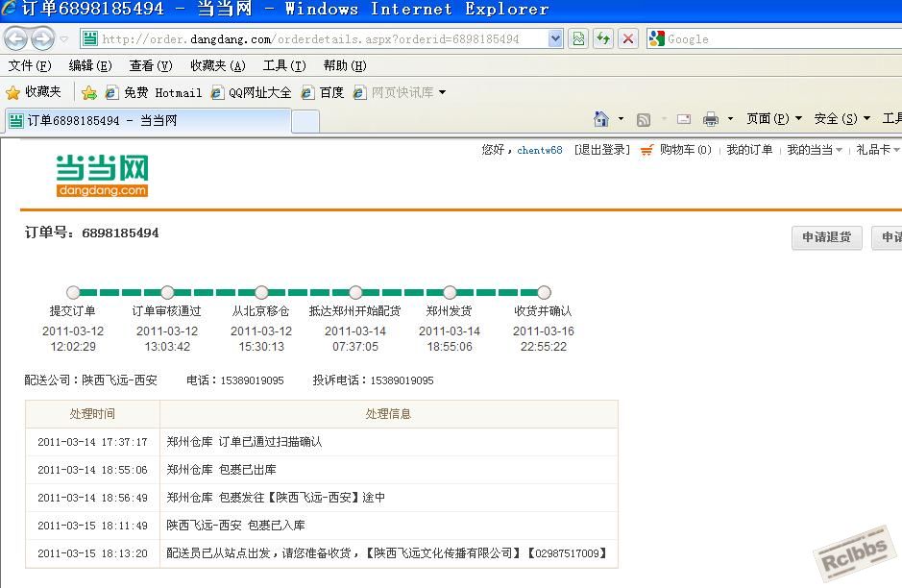Open the 工具(T) menu
Image resolution: width=902 pixels, height=588 pixels.
[x=284, y=65]
